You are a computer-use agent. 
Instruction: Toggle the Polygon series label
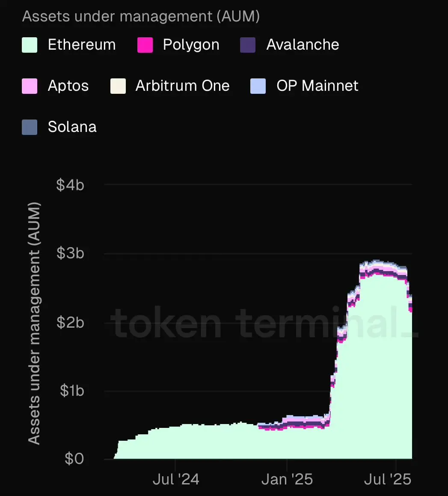click(191, 45)
